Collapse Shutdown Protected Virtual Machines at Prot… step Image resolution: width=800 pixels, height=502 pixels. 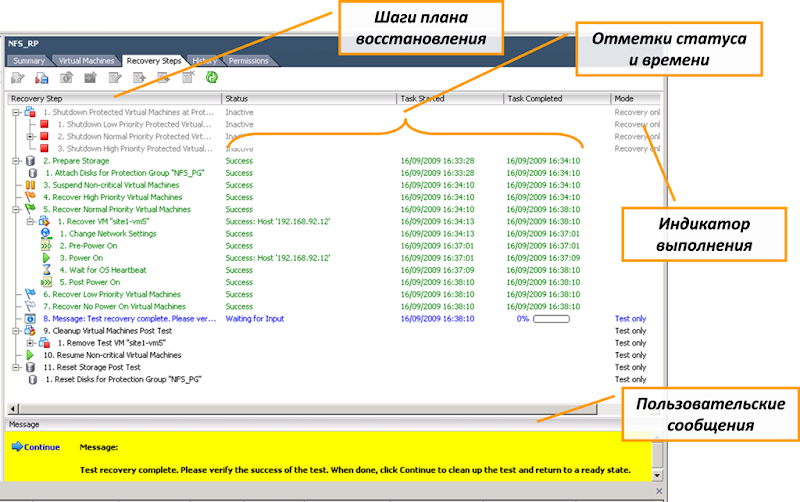[16, 112]
